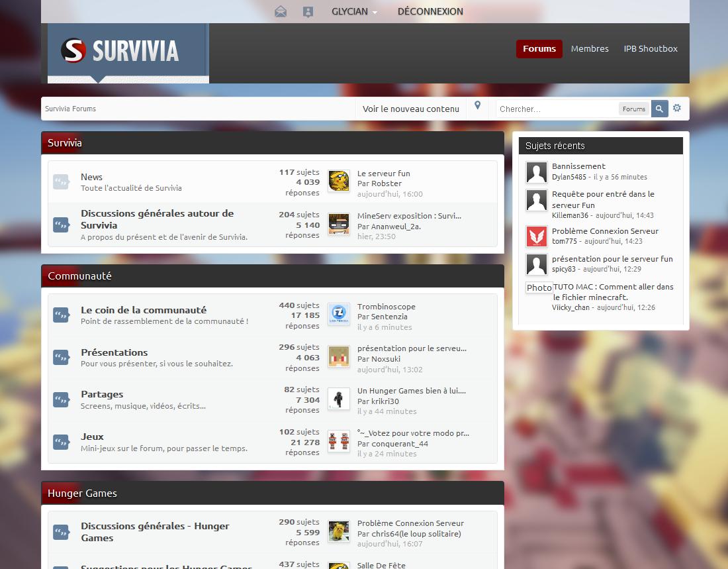Click Ananweul_2a's avatar thumbnail
Viewport: 728px width, 569px height.
(339, 224)
